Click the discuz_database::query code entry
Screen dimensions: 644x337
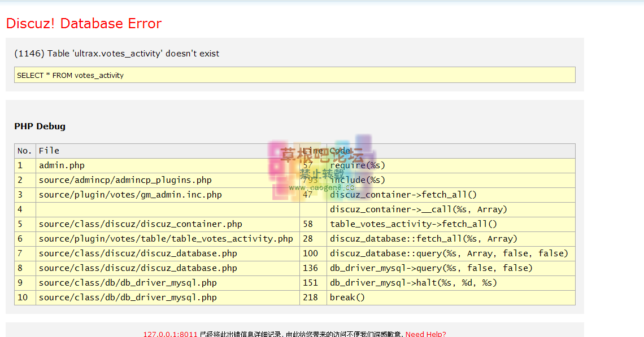tap(449, 253)
